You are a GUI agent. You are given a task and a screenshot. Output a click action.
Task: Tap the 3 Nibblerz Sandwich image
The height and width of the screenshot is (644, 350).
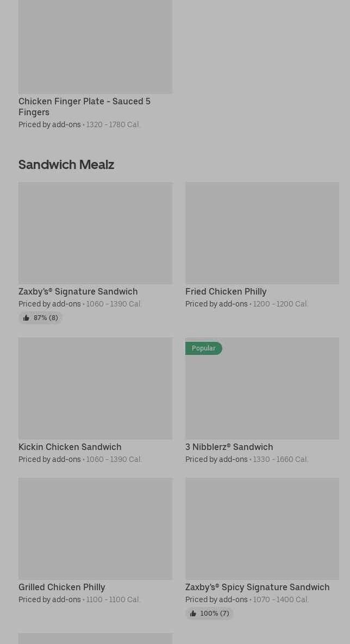(262, 393)
